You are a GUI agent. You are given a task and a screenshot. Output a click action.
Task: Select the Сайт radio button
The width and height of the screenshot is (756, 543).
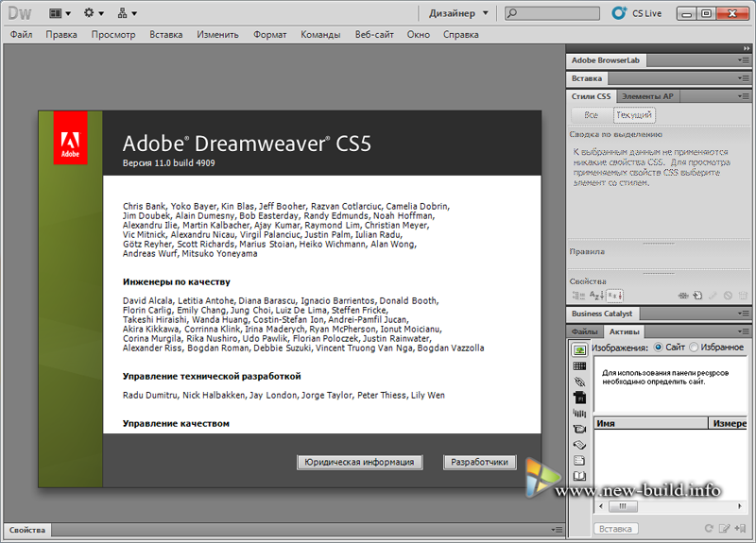point(658,348)
